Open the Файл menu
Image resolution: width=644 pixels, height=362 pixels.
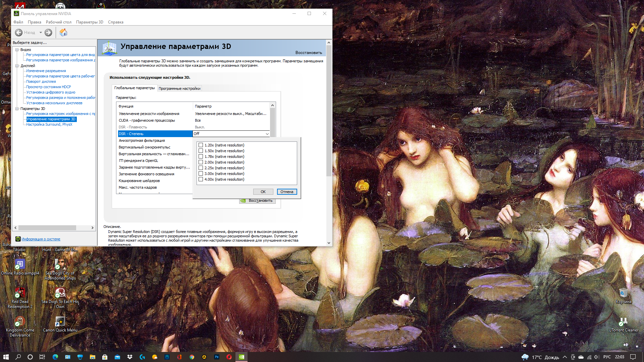[x=18, y=22]
